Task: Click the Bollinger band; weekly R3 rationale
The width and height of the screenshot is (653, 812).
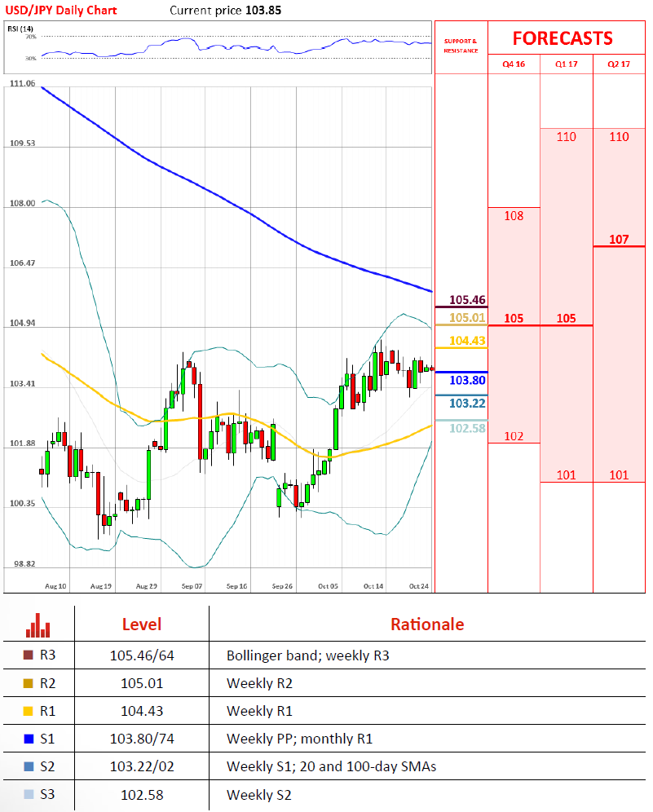Action: click(307, 655)
